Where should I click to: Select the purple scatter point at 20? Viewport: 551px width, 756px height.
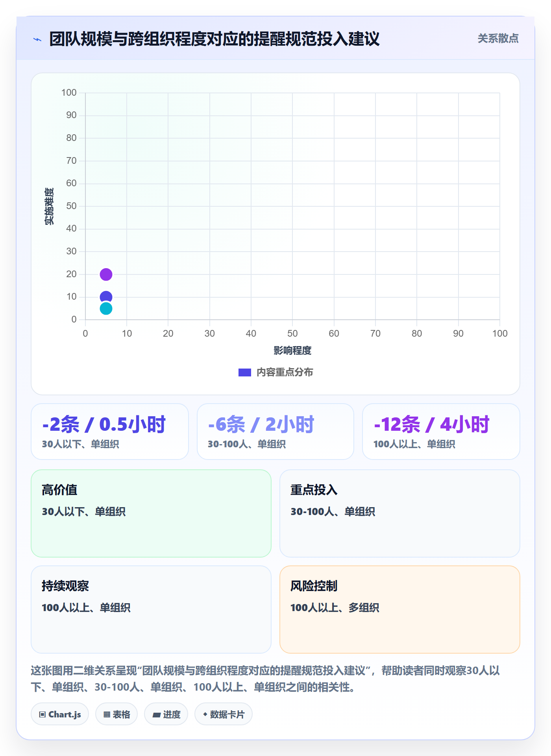(106, 274)
